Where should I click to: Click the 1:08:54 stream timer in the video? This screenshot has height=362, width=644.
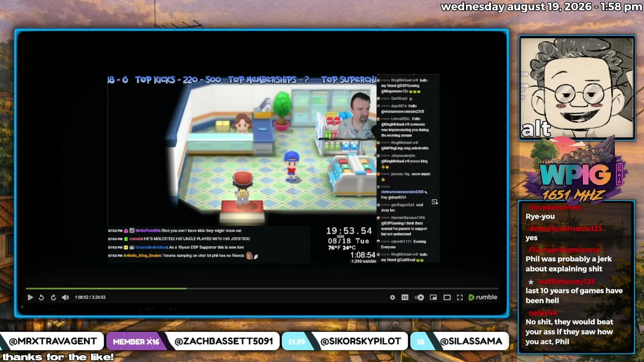click(363, 255)
